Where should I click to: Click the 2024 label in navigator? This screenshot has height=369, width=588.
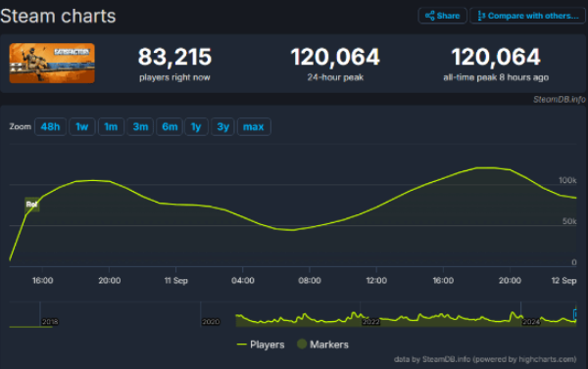pos(531,322)
